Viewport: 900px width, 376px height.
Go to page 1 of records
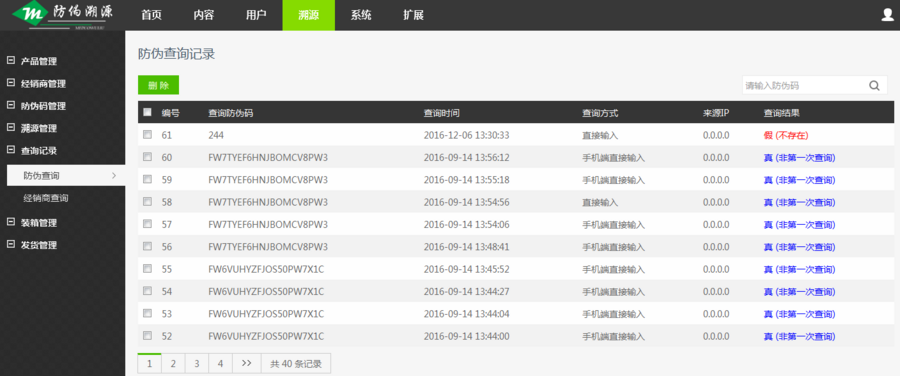click(149, 363)
